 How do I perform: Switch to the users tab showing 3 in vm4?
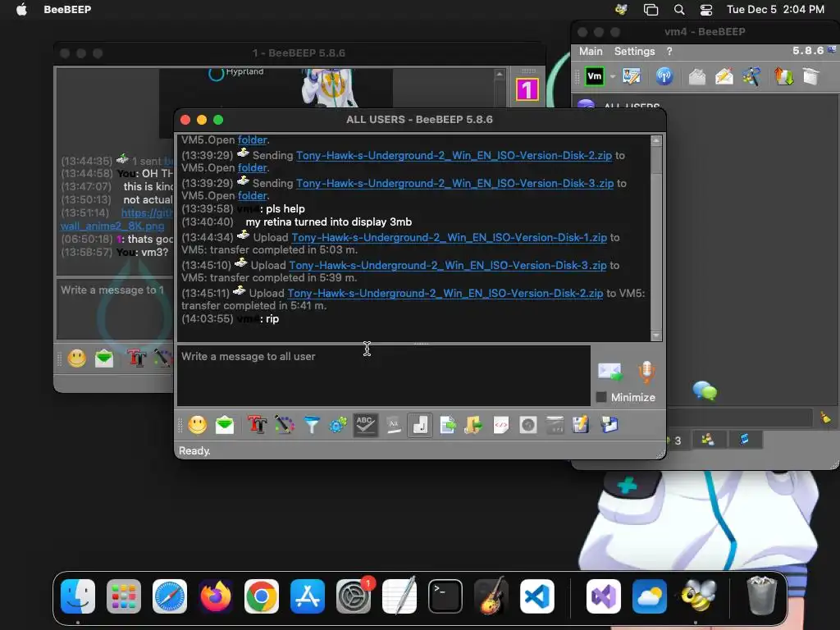(676, 441)
